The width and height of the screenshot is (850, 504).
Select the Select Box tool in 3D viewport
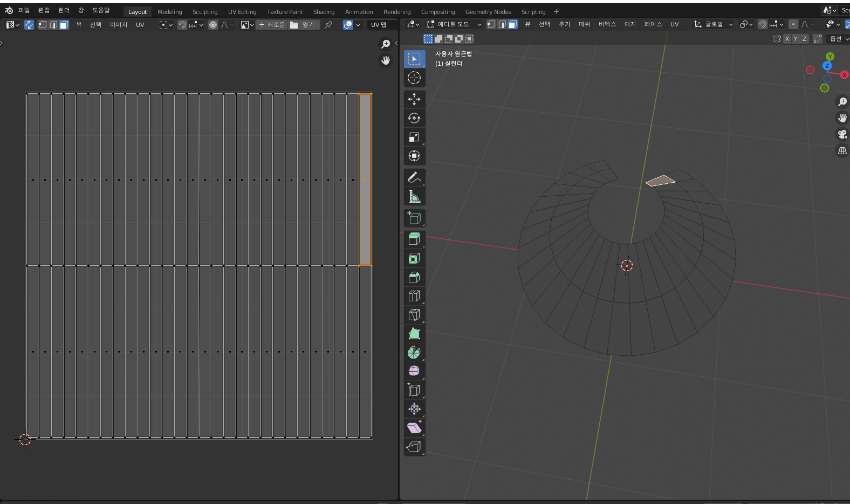[414, 59]
